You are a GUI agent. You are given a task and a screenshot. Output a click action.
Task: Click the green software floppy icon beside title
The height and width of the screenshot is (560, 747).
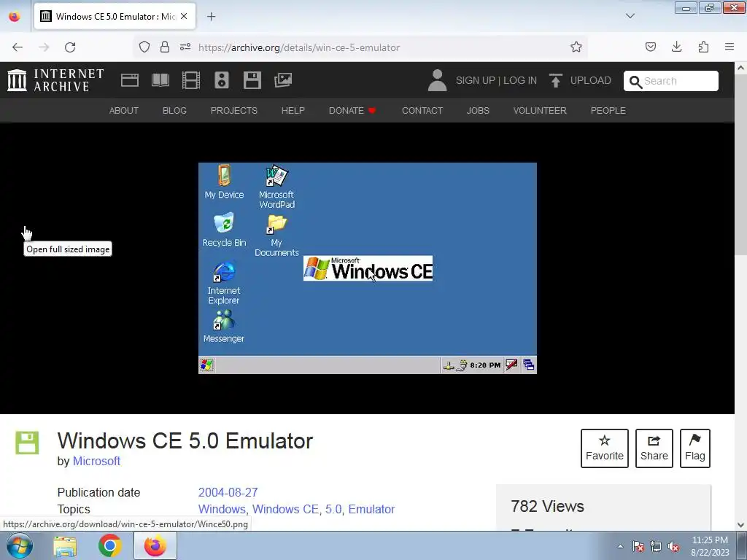[27, 443]
